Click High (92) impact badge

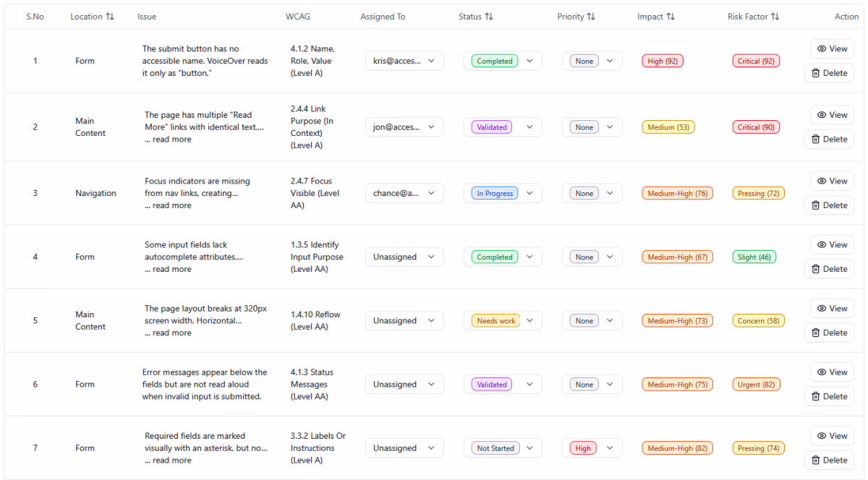pyautogui.click(x=663, y=61)
